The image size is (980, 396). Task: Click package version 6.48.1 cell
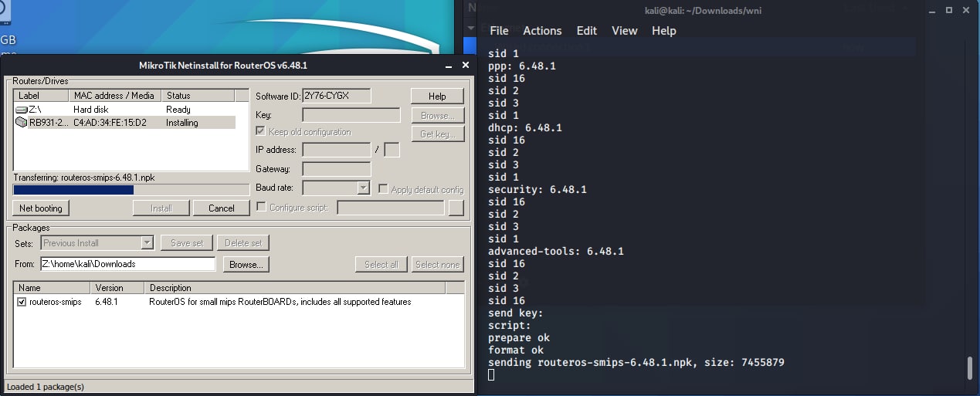pyautogui.click(x=107, y=302)
